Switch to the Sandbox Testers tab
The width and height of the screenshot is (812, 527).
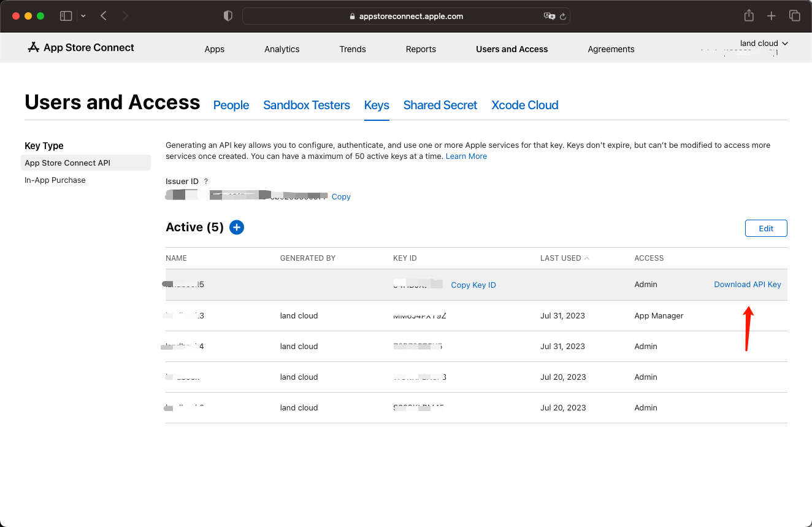point(307,105)
